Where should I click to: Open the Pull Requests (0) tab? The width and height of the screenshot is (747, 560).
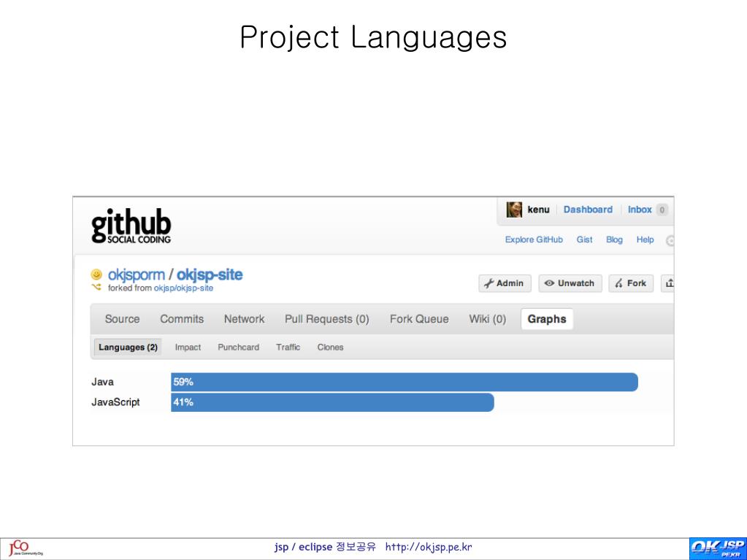coord(327,319)
